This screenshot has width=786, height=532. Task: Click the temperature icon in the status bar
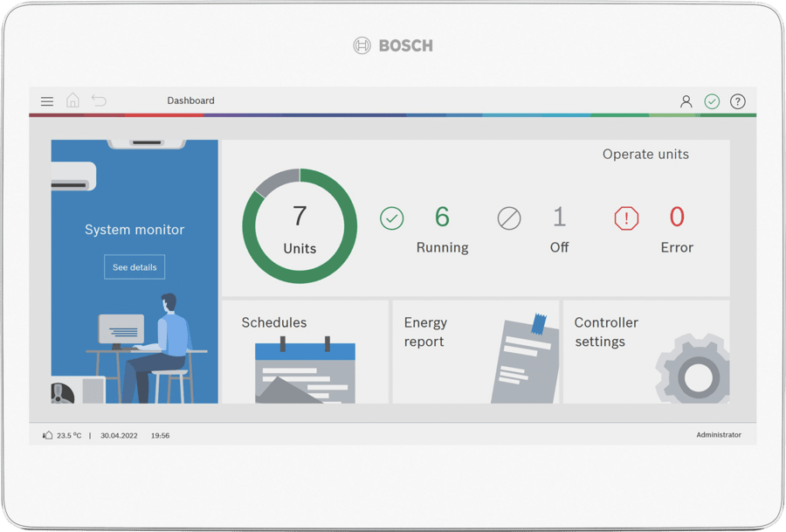point(46,434)
